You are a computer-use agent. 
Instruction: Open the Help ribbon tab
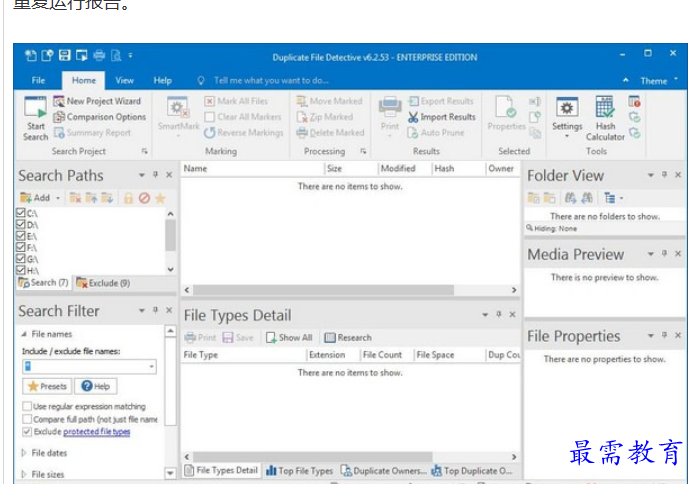[x=162, y=80]
